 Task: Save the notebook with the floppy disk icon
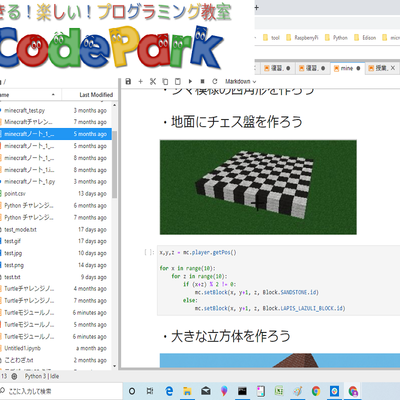[x=128, y=81]
